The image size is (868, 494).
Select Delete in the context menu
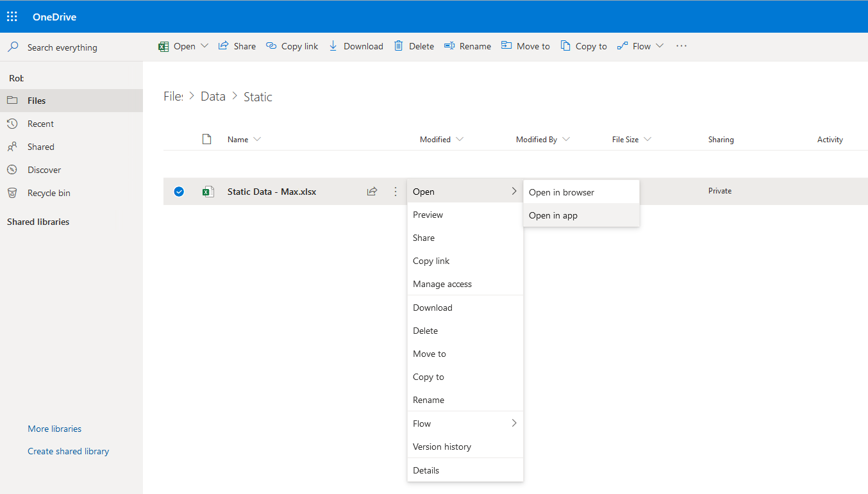point(465,331)
